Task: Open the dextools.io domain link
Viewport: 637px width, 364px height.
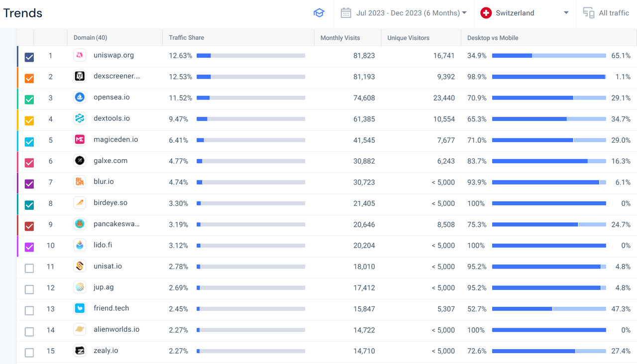Action: 111,118
